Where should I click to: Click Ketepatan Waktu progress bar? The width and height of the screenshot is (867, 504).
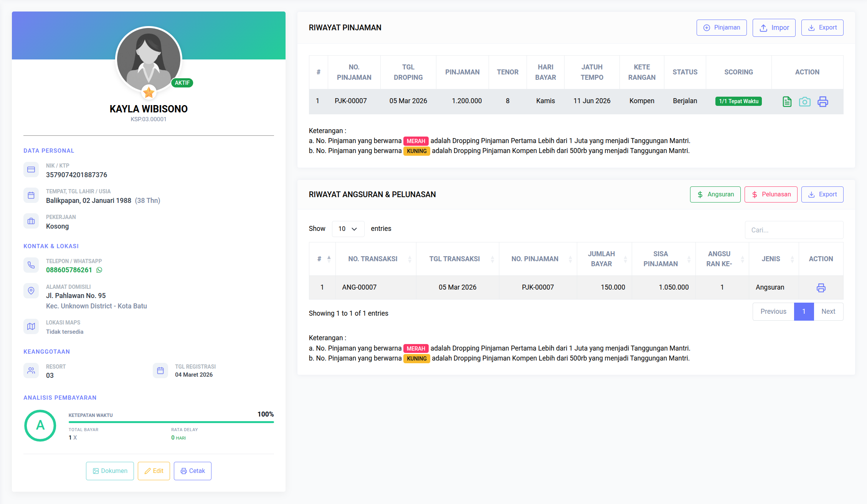pos(171,422)
